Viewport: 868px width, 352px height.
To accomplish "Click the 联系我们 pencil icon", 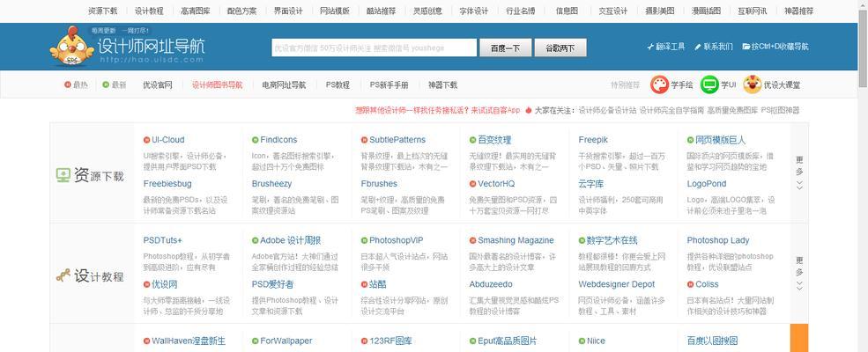I will [698, 47].
